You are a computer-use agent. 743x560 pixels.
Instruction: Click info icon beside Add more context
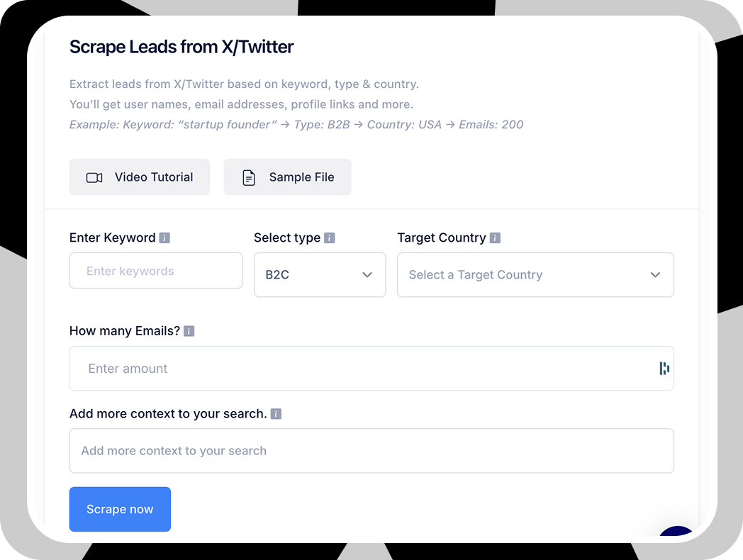tap(276, 414)
